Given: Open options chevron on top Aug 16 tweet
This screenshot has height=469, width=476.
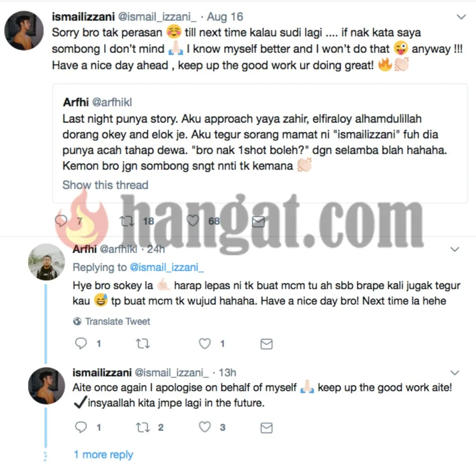Looking at the screenshot, I should point(461,17).
